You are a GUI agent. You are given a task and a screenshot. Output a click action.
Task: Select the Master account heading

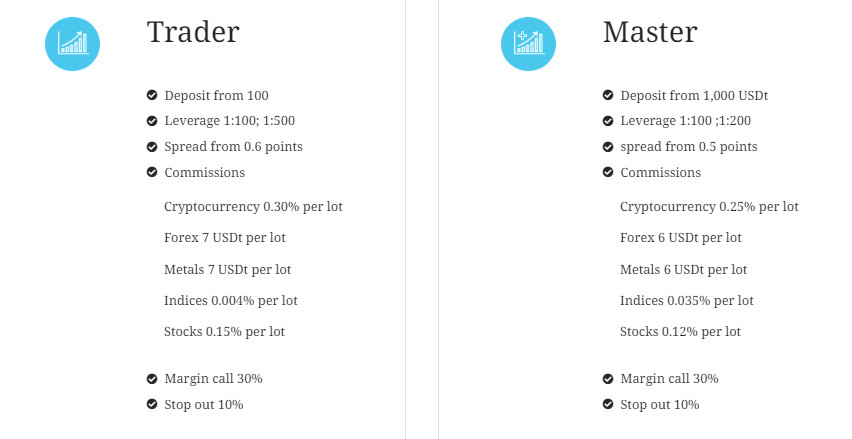pyautogui.click(x=649, y=32)
